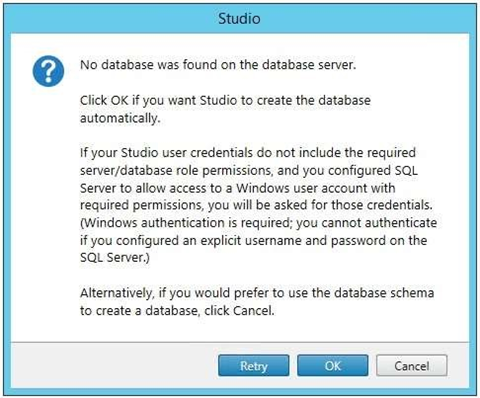The height and width of the screenshot is (398, 480).
Task: Click the 'No database was found' message line
Action: click(x=218, y=64)
